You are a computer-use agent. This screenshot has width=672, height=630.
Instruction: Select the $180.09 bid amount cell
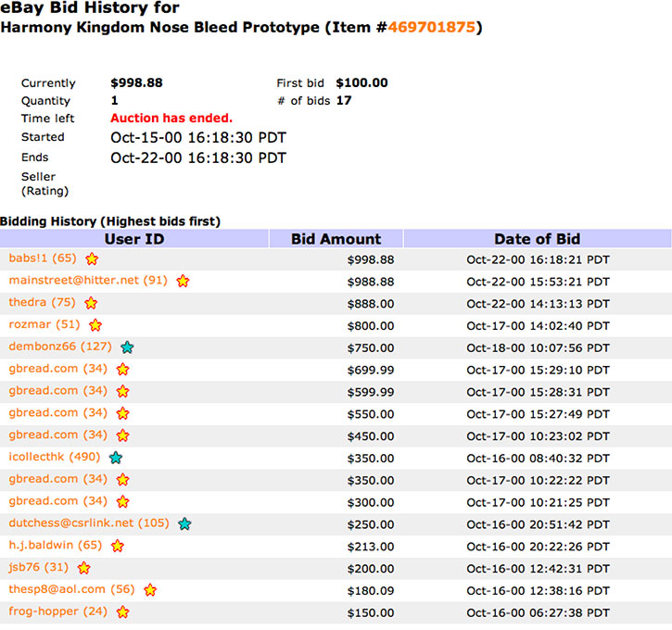[x=370, y=591]
